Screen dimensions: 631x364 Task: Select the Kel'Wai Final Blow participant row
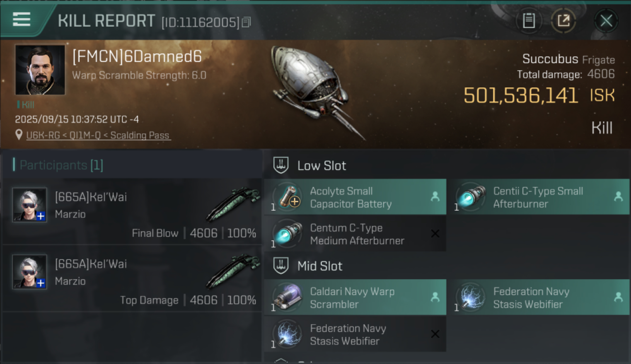point(133,211)
